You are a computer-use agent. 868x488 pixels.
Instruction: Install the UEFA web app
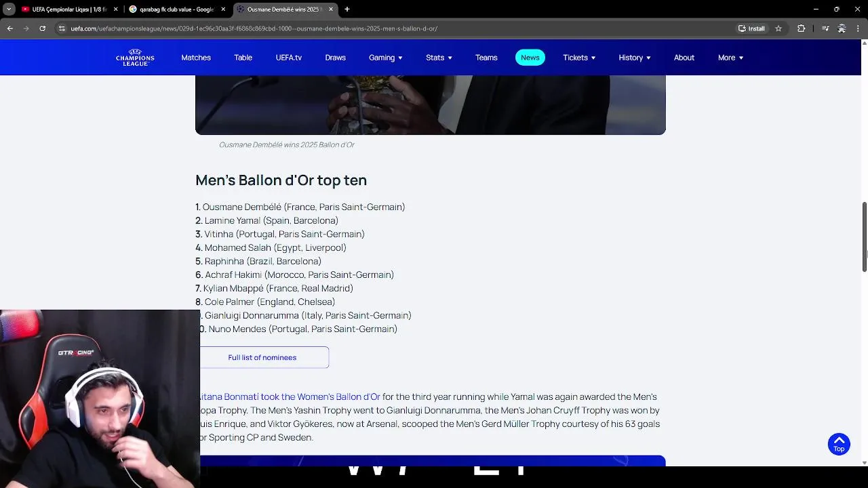tap(751, 28)
